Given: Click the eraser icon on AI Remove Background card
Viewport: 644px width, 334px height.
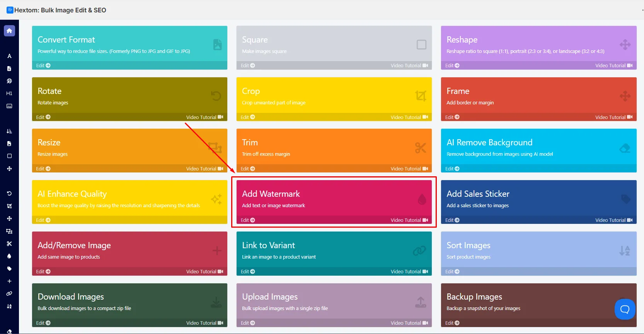Looking at the screenshot, I should [x=625, y=148].
